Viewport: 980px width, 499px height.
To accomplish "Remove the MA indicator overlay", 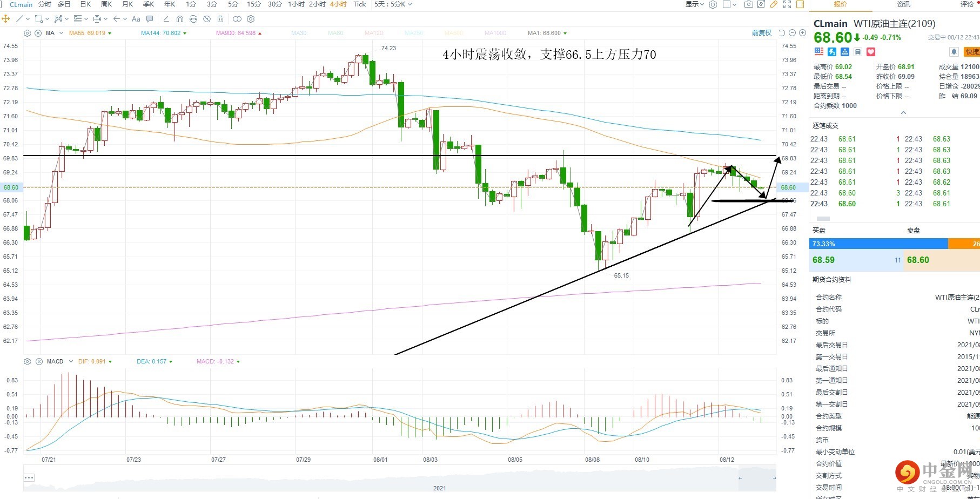I will 38,33.
